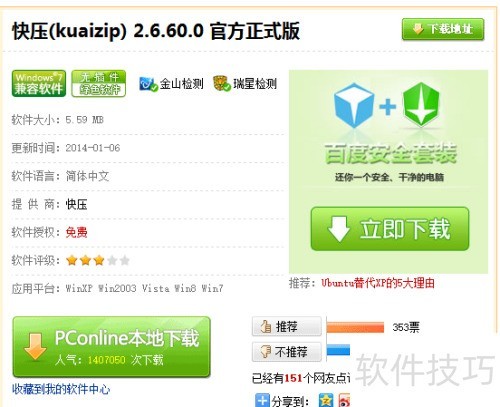Vote 不推荐 thumbs-down button

pyautogui.click(x=287, y=352)
